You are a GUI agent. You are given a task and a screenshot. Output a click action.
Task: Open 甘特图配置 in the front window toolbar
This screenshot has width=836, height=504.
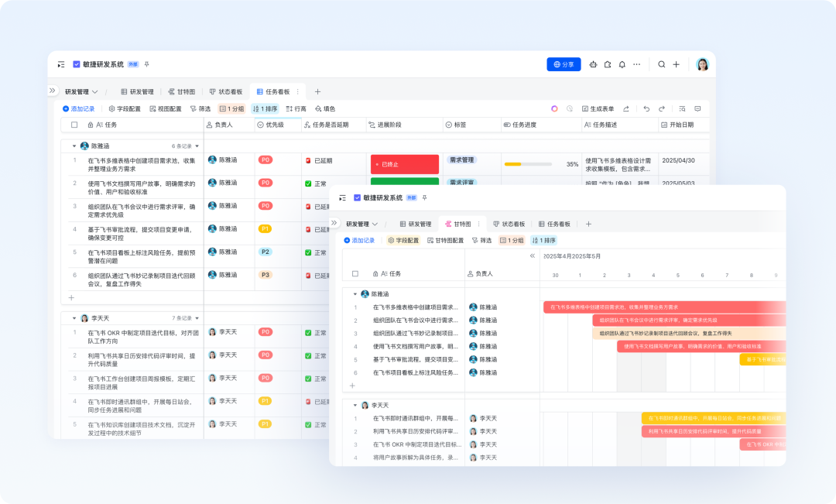446,241
